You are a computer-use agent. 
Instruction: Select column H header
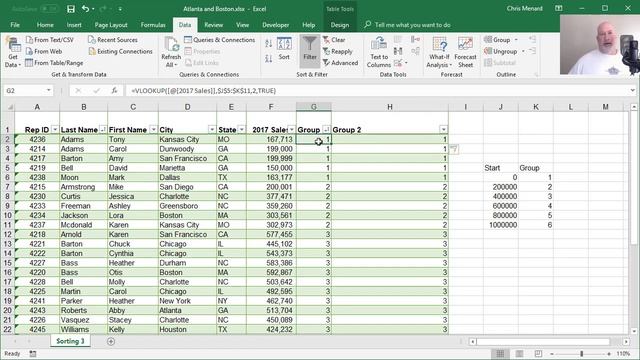click(x=390, y=107)
